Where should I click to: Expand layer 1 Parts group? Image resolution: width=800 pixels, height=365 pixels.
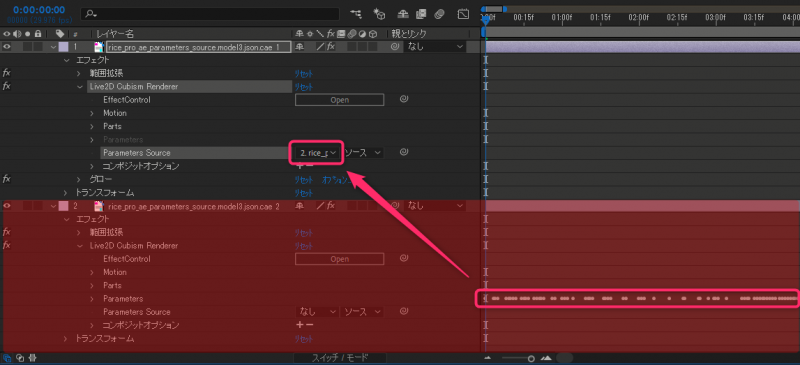(92, 126)
